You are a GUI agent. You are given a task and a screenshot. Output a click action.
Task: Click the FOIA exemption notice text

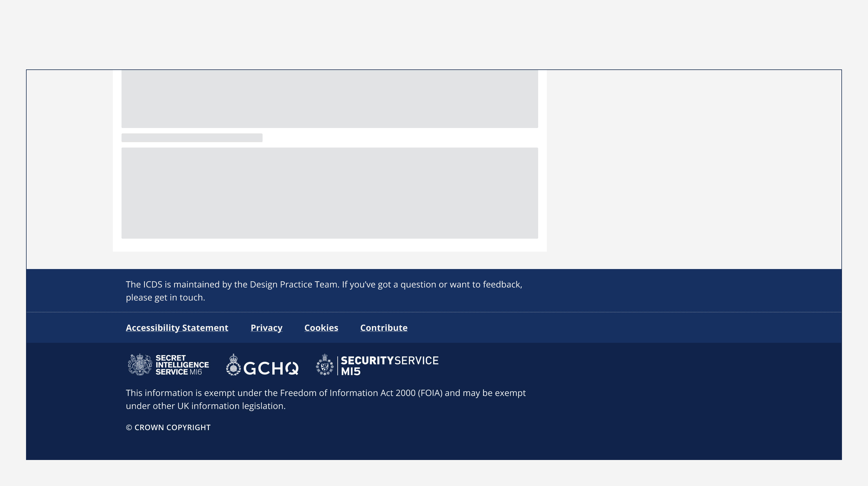tap(325, 399)
